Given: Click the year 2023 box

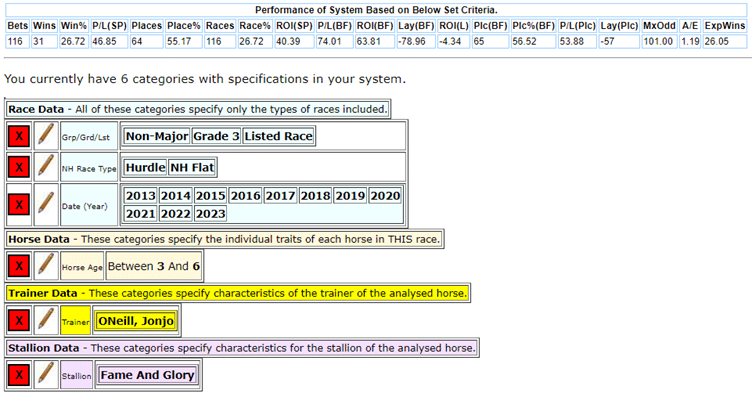Looking at the screenshot, I should tap(211, 214).
